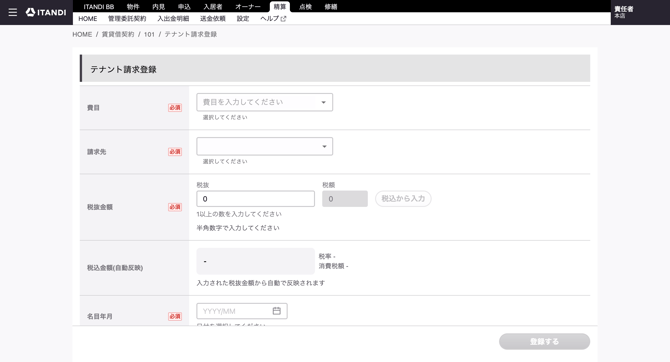
Task: Click the ITANDI logo
Action: pyautogui.click(x=46, y=12)
